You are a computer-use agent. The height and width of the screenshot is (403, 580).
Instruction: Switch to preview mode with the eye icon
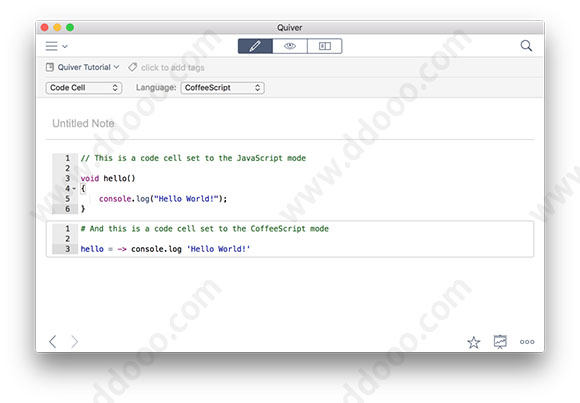(x=290, y=46)
